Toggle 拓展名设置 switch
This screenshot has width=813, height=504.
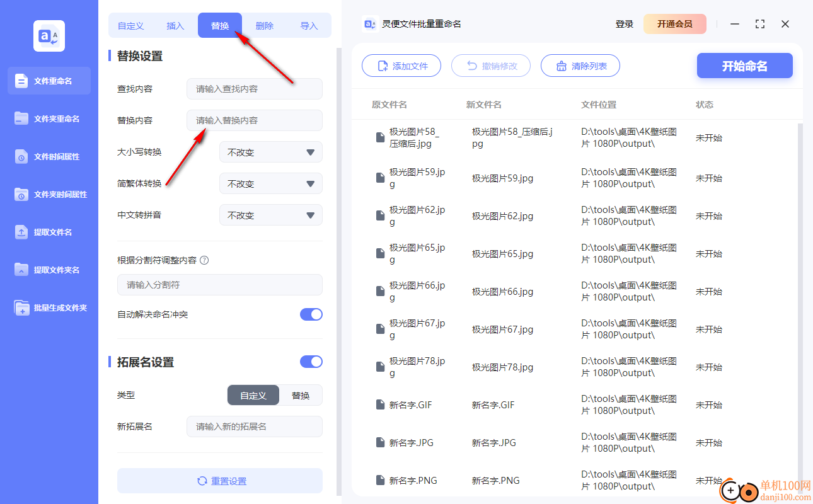tap(311, 362)
